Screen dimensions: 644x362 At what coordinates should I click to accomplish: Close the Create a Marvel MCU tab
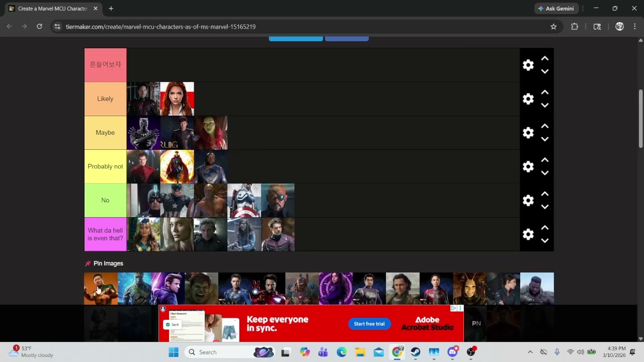click(x=96, y=9)
